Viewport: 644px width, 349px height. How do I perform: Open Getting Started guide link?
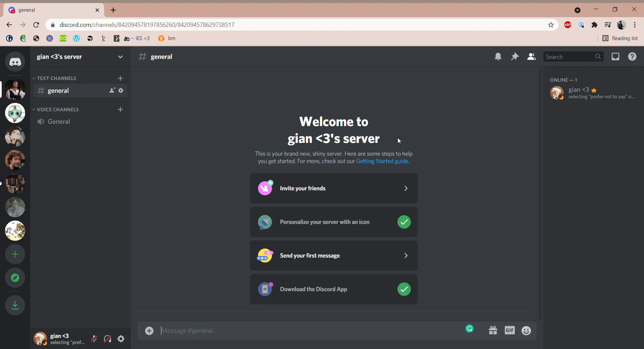[383, 161]
